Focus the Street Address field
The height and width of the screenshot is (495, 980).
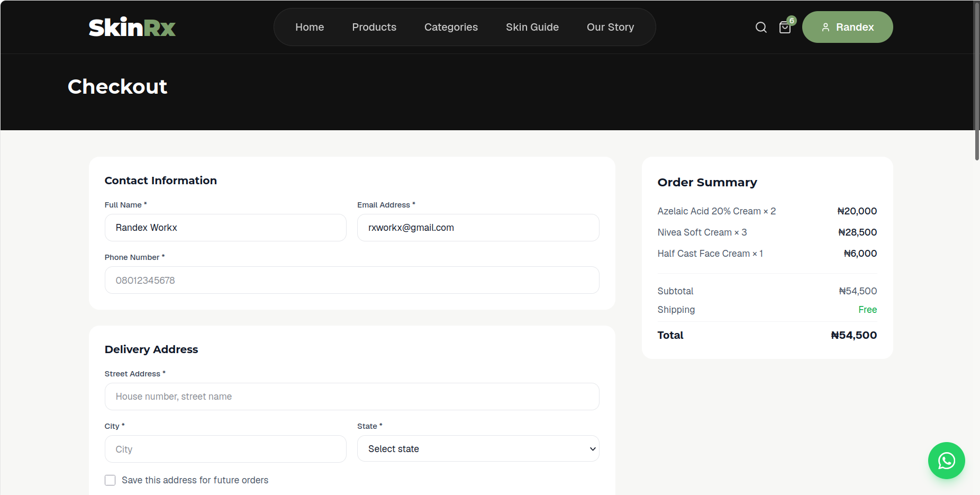coord(352,397)
